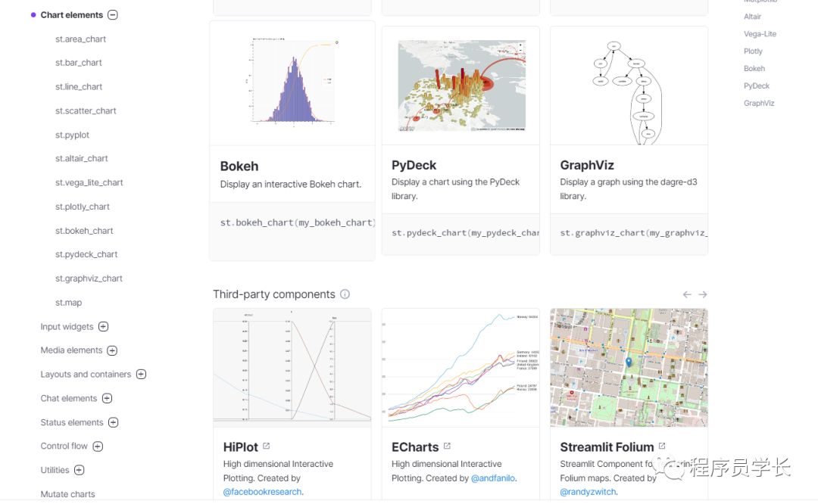This screenshot has height=504, width=818.
Task: Click the Third-party components heading
Action: tap(274, 294)
